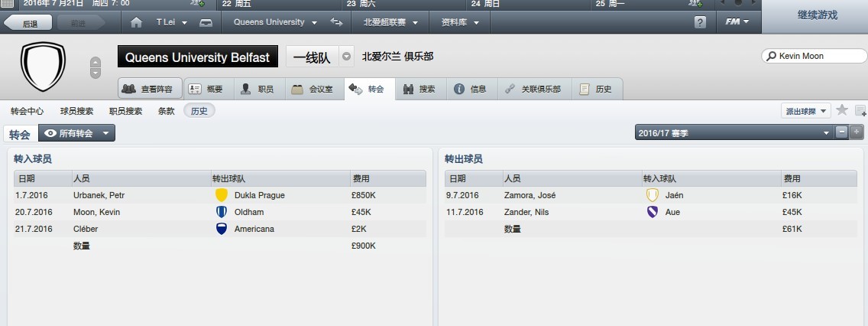Open the Queens University dropdown menu
This screenshot has height=326, width=868.
tap(275, 23)
